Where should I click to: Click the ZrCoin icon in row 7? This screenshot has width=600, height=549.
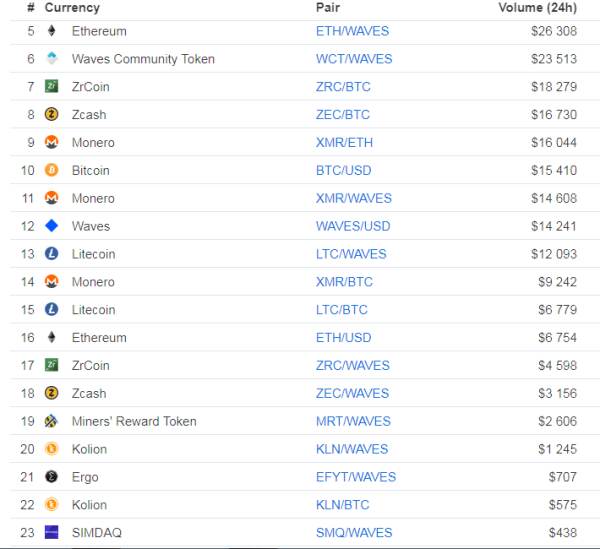pyautogui.click(x=52, y=87)
